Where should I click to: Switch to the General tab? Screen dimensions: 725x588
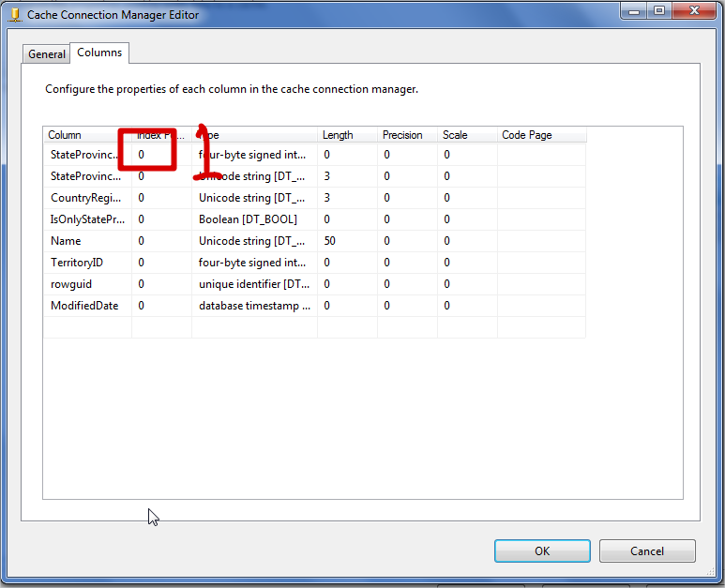click(46, 53)
